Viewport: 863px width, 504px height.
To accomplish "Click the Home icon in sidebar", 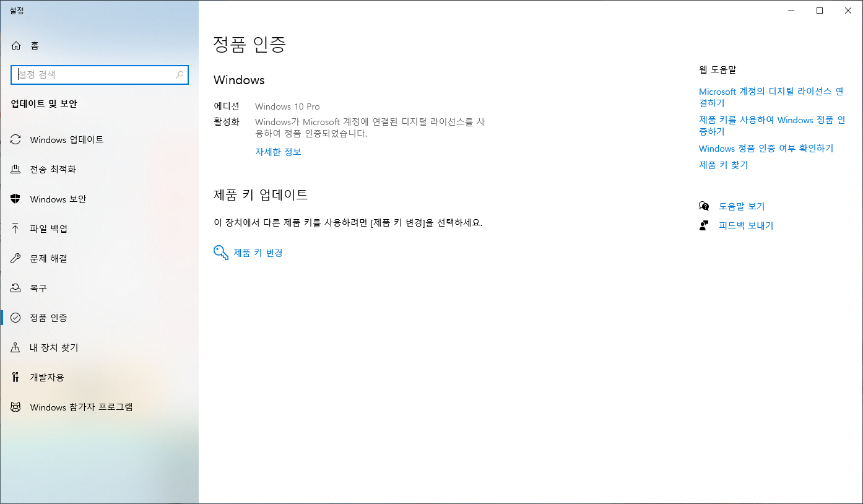I will (16, 45).
